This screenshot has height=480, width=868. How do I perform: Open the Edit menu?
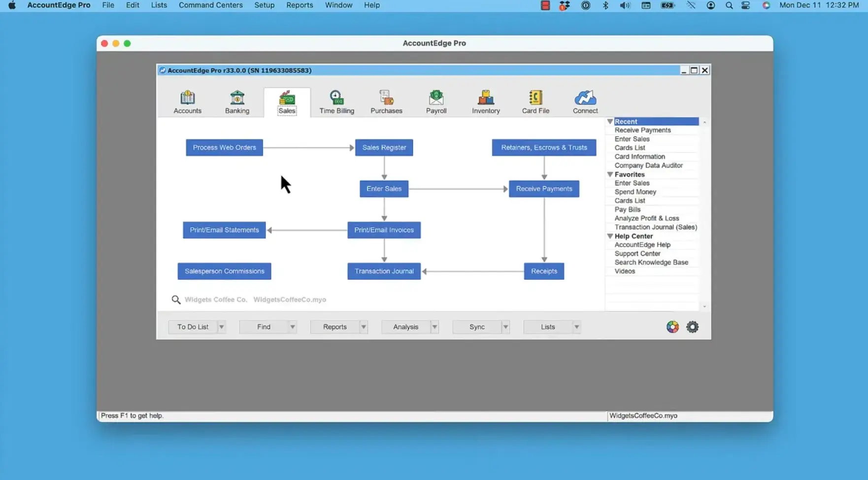click(x=133, y=5)
